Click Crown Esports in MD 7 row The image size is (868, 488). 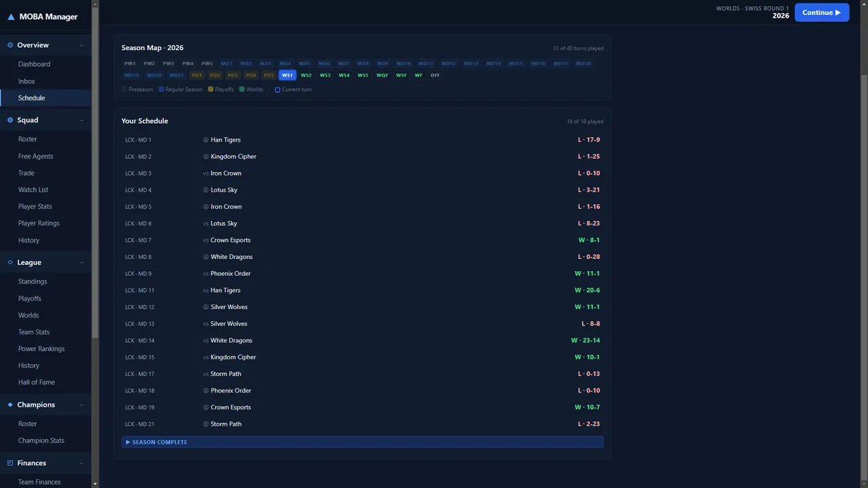(231, 240)
